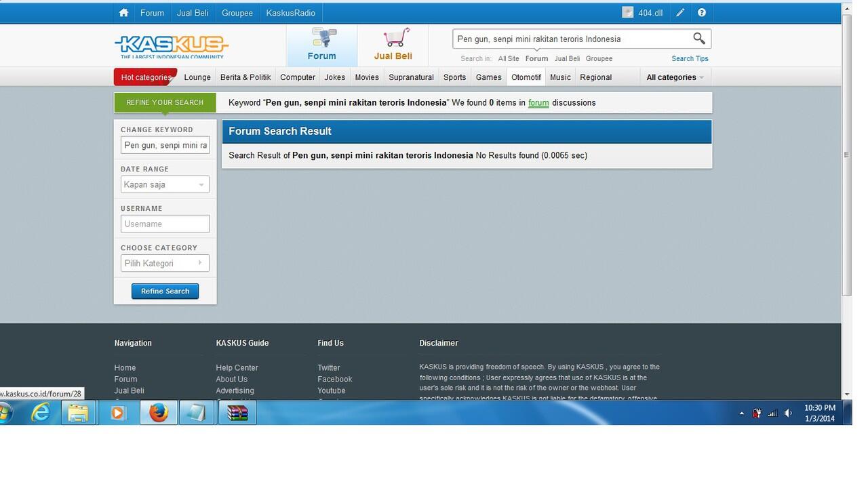Screen dimensions: 868x488
Task: Open Groupee in top navigation bar
Action: click(237, 13)
